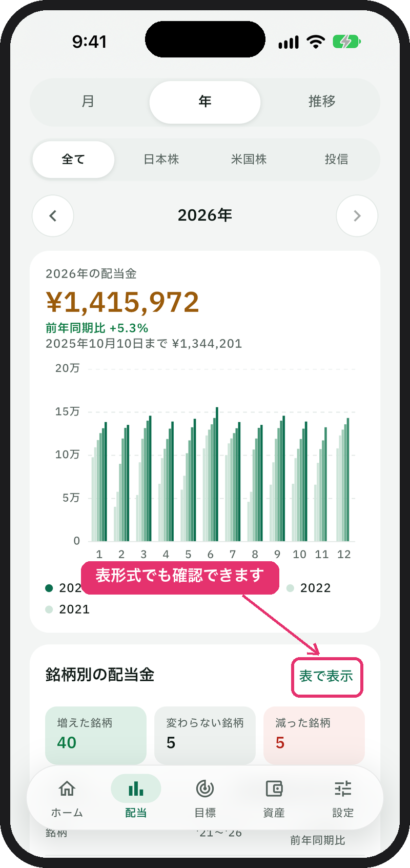Tap the battery charging icon
The image size is (410, 868).
point(347,42)
